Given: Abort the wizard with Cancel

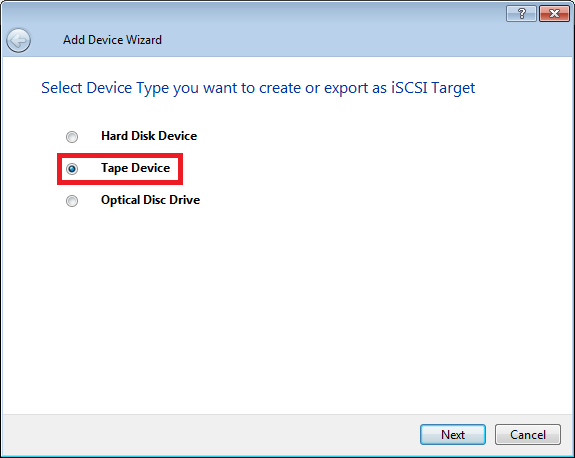Looking at the screenshot, I should (x=528, y=435).
